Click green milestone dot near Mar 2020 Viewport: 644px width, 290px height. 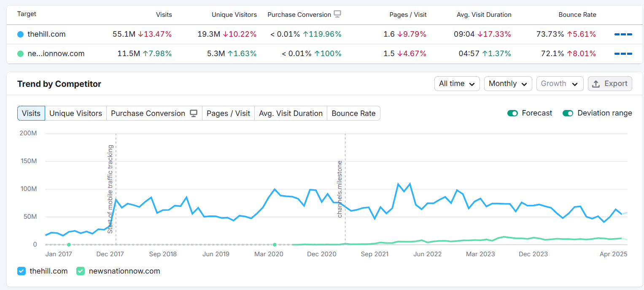click(x=275, y=244)
